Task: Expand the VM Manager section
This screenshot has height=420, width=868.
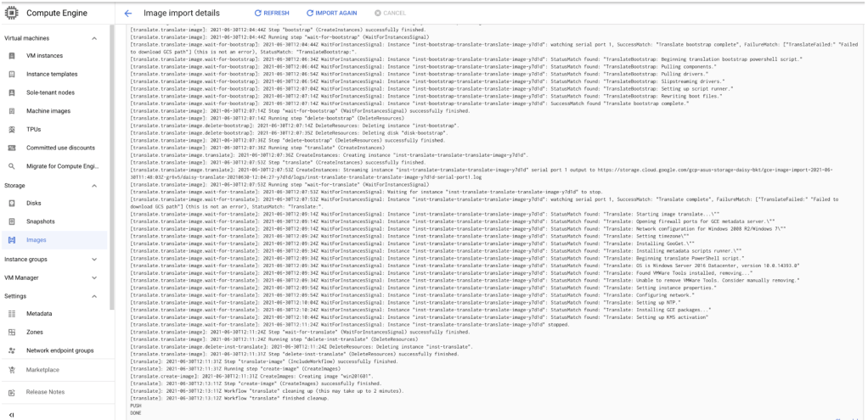Action: pos(94,277)
